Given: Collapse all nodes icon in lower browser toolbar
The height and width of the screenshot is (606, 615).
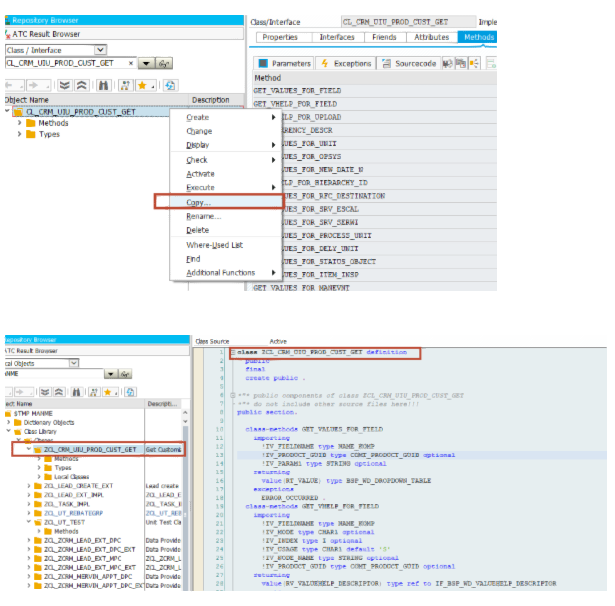Looking at the screenshot, I should pyautogui.click(x=59, y=391).
